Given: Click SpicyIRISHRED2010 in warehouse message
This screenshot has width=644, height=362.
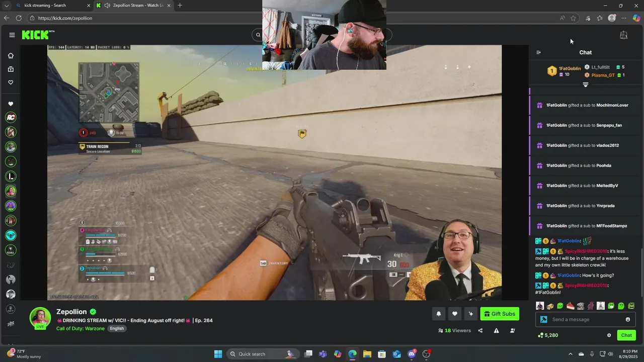Looking at the screenshot, I should click(586, 251).
